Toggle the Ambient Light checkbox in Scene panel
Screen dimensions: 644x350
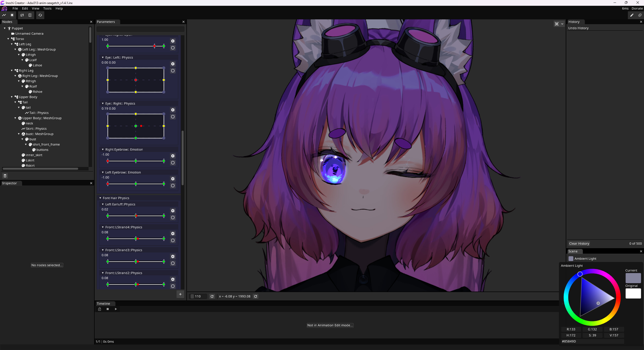571,258
